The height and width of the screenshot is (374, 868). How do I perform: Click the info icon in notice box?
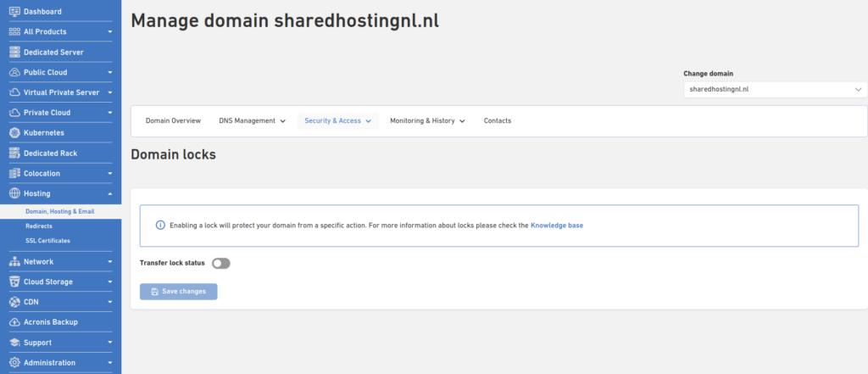click(x=160, y=226)
